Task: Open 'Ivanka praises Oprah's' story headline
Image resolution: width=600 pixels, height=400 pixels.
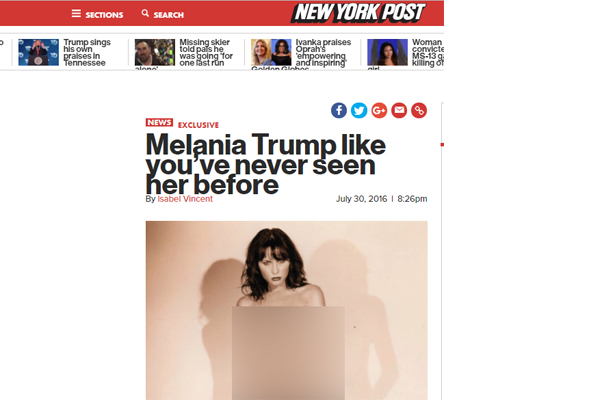Action: click(x=323, y=52)
